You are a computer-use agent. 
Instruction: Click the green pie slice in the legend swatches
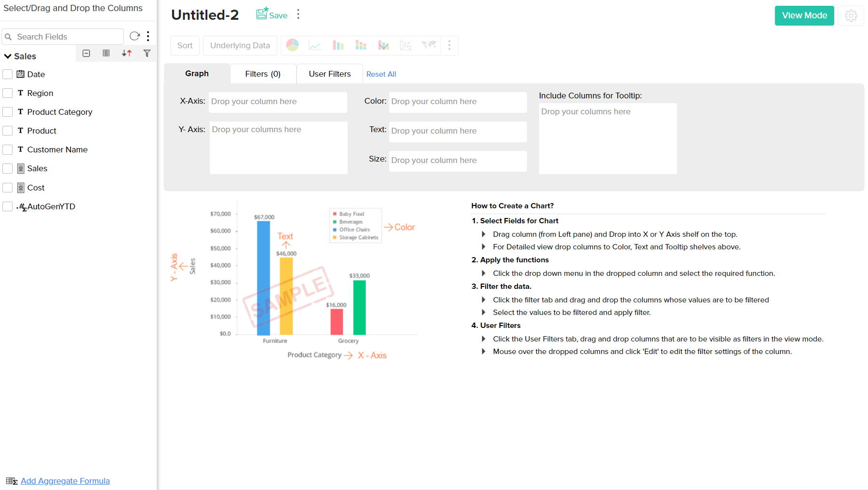334,222
